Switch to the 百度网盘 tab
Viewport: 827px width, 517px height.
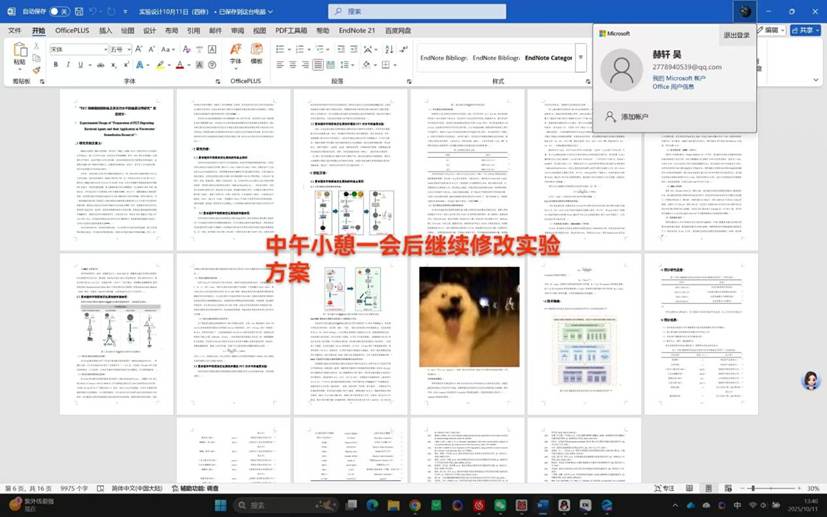tap(398, 31)
